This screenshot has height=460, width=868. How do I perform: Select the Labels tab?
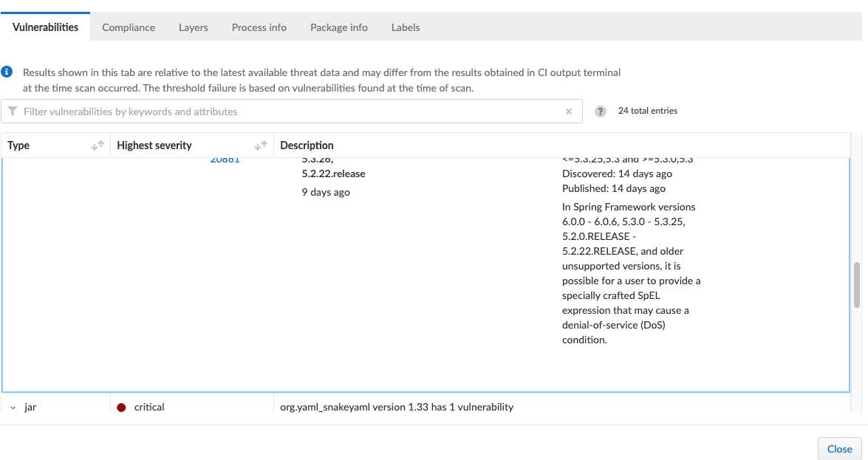click(406, 27)
